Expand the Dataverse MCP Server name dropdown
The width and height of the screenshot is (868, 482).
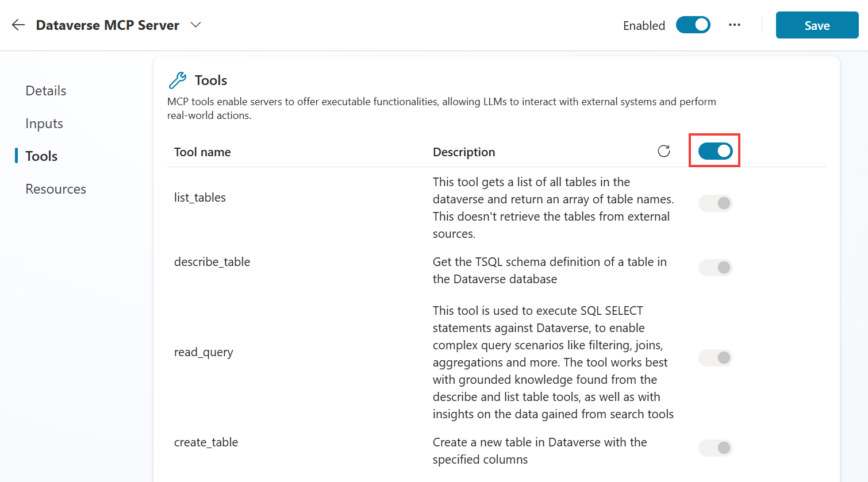click(195, 25)
